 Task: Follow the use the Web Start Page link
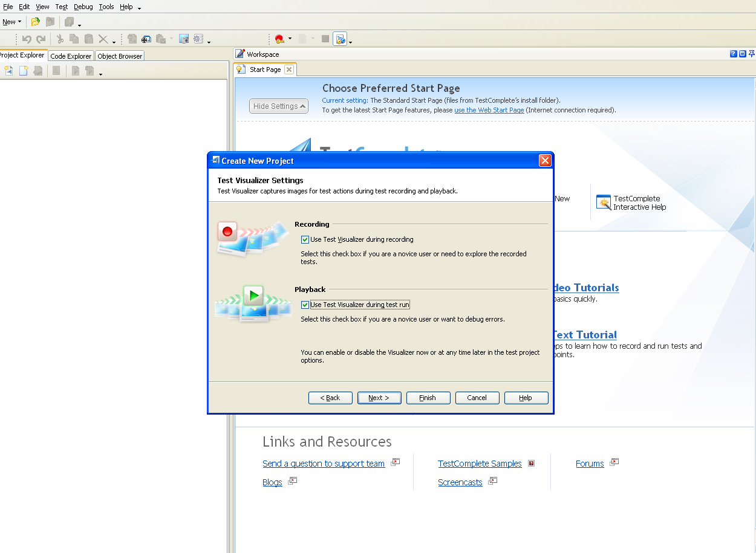[x=489, y=110]
